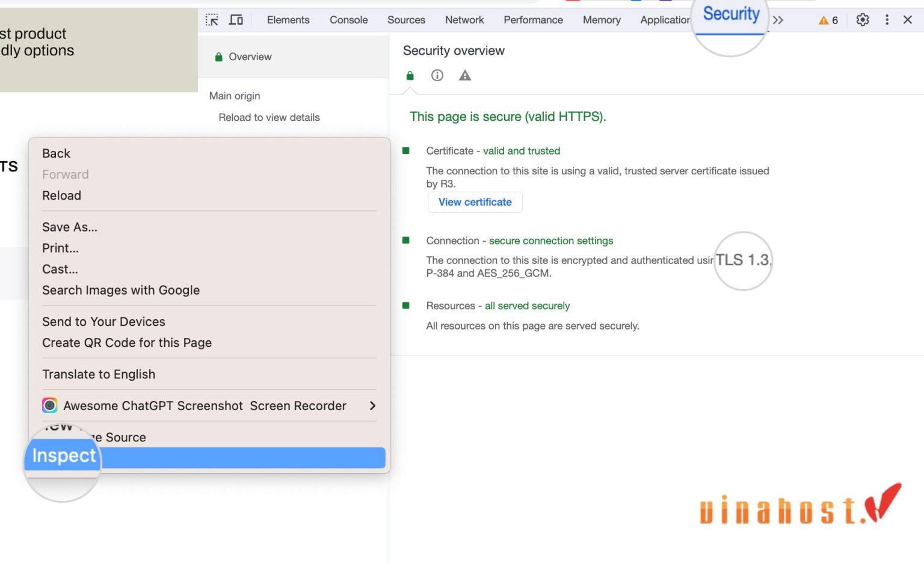Click the warning triangle filter icon
Image resolution: width=924 pixels, height=564 pixels.
(x=465, y=76)
